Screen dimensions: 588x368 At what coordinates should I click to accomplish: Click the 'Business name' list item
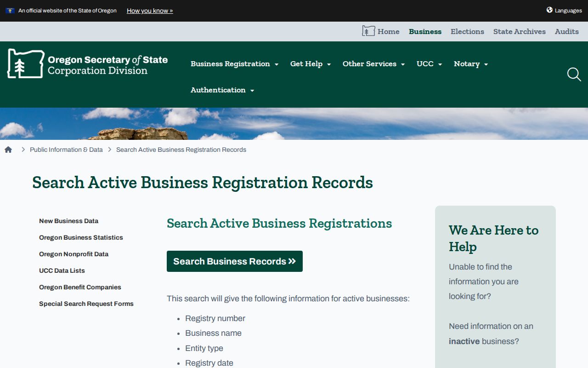click(213, 333)
